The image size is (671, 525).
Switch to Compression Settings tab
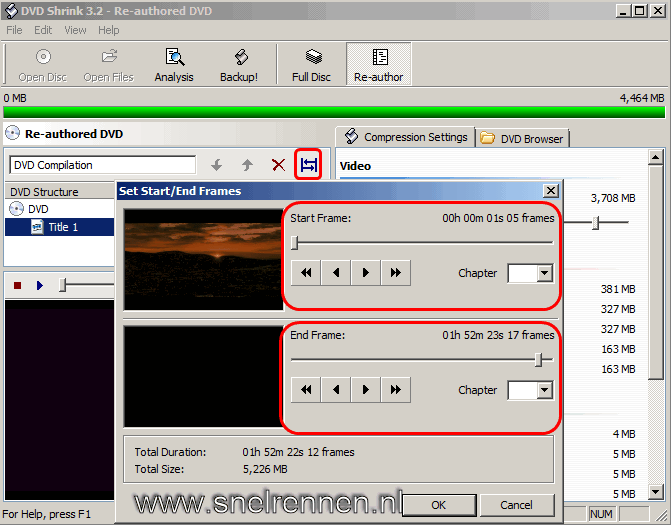coord(406,137)
